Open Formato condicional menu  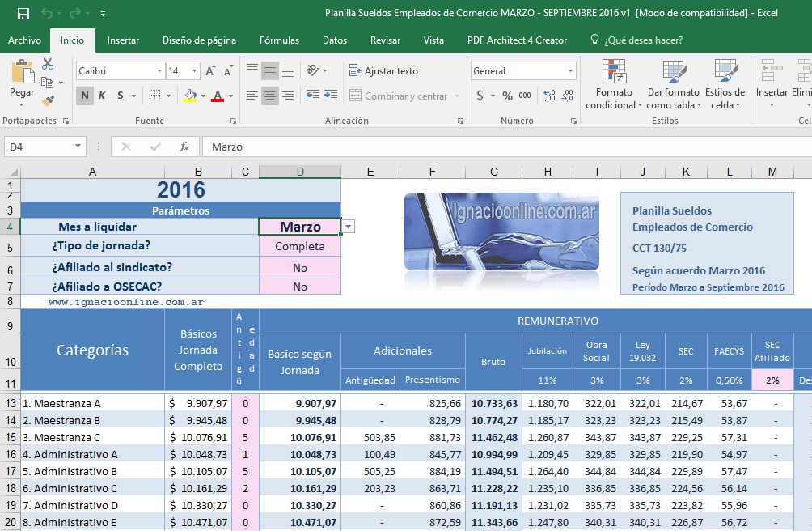tap(614, 84)
